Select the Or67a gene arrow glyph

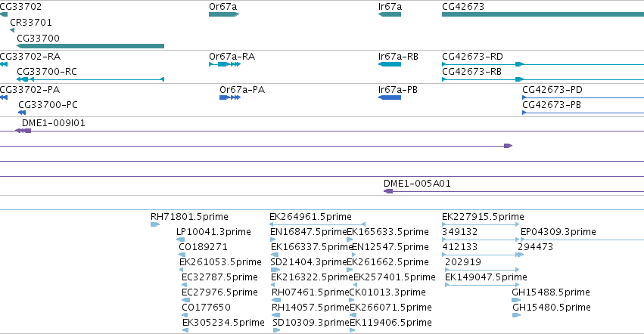224,14
